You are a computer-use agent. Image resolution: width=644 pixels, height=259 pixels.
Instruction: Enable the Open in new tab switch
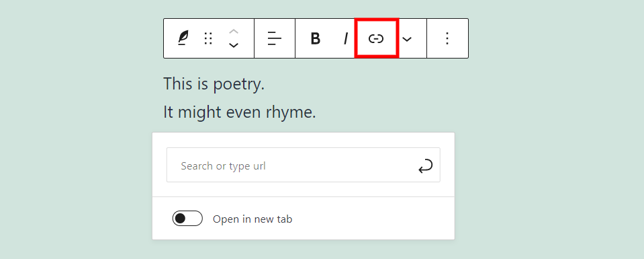click(x=187, y=219)
